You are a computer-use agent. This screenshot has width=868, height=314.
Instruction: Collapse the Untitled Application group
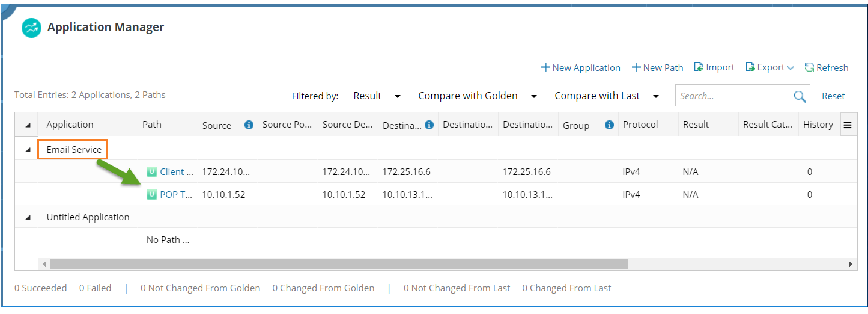(x=28, y=217)
